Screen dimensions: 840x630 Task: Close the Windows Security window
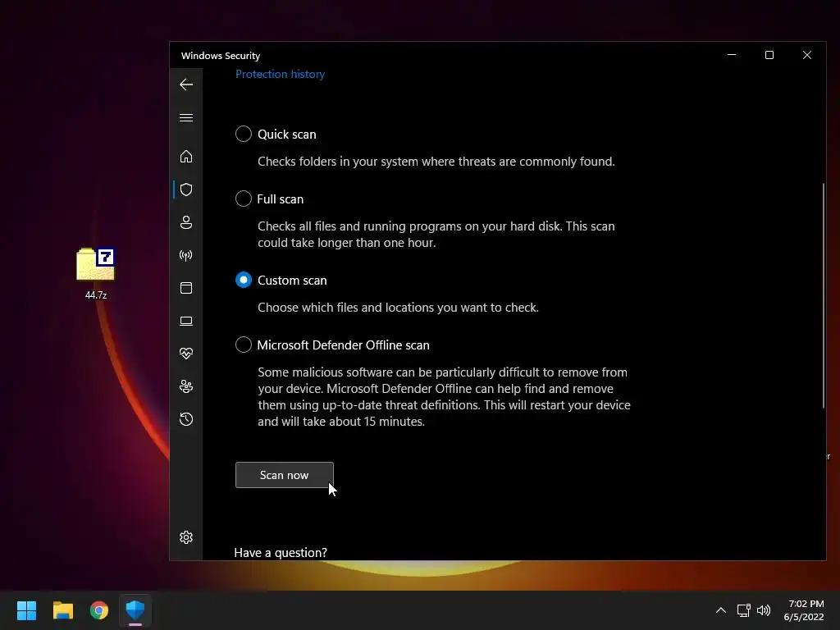point(807,55)
